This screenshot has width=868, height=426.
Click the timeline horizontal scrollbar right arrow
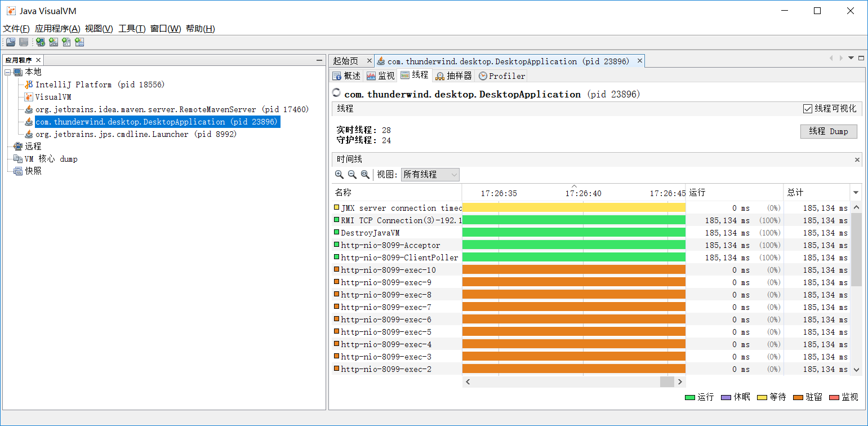point(680,381)
